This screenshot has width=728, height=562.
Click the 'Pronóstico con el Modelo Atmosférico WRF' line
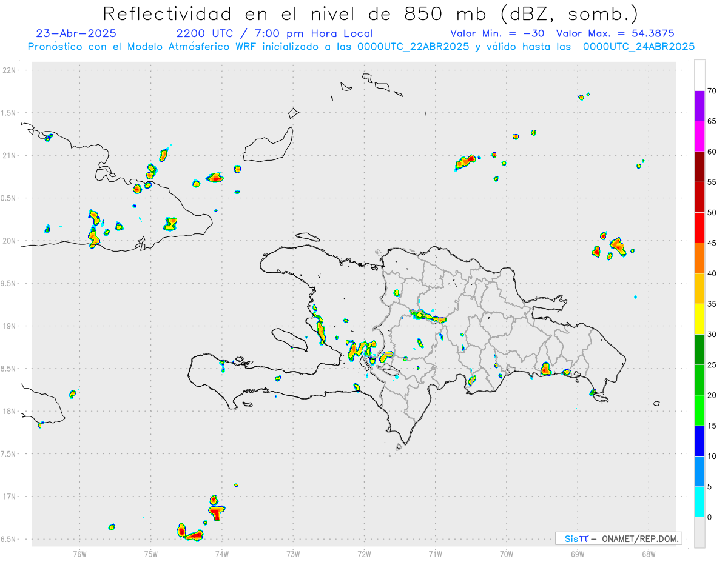pyautogui.click(x=361, y=47)
